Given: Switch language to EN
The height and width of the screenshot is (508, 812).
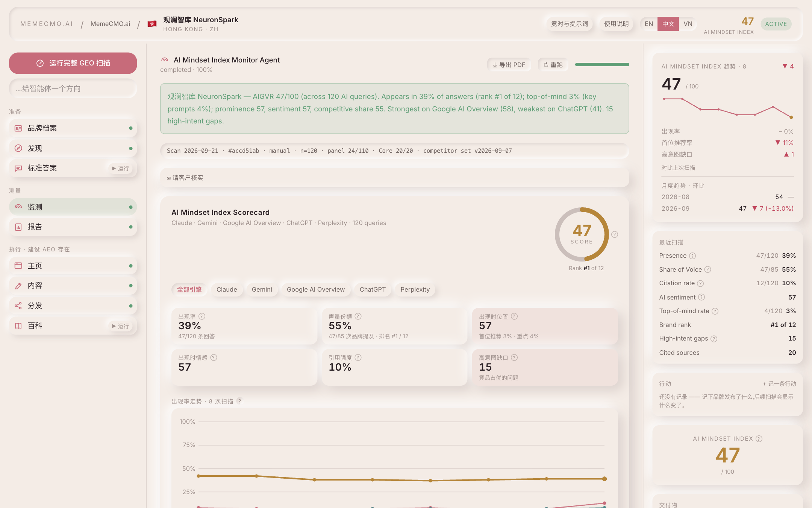Looking at the screenshot, I should [x=649, y=24].
